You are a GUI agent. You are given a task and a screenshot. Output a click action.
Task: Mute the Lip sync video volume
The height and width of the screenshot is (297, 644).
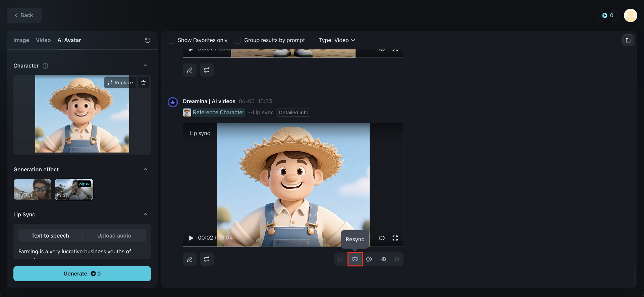[x=382, y=238]
